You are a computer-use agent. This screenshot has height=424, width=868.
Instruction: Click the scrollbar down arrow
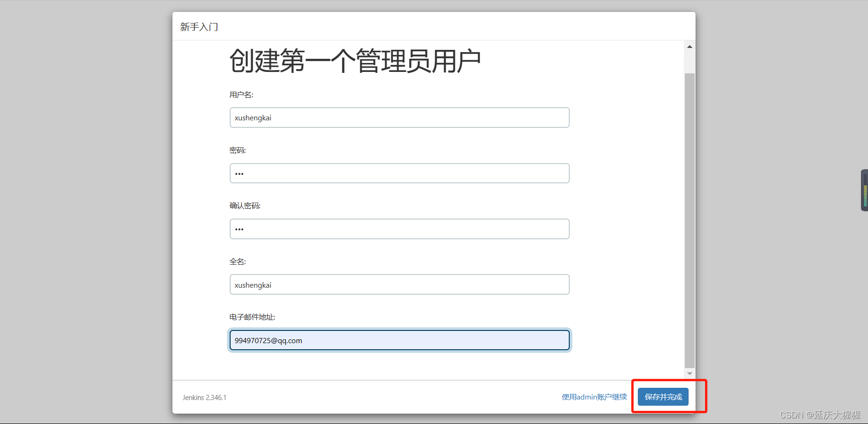pyautogui.click(x=690, y=373)
